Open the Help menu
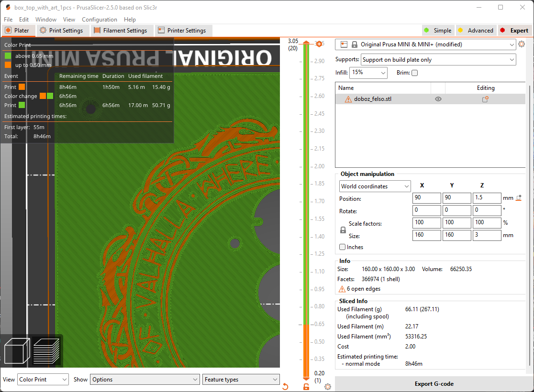 click(130, 20)
